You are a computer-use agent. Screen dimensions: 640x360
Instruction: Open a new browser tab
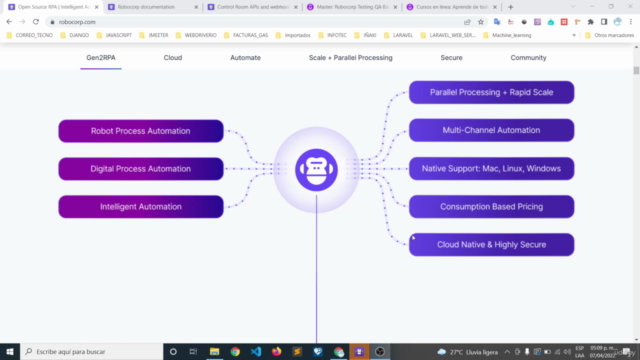[511, 7]
